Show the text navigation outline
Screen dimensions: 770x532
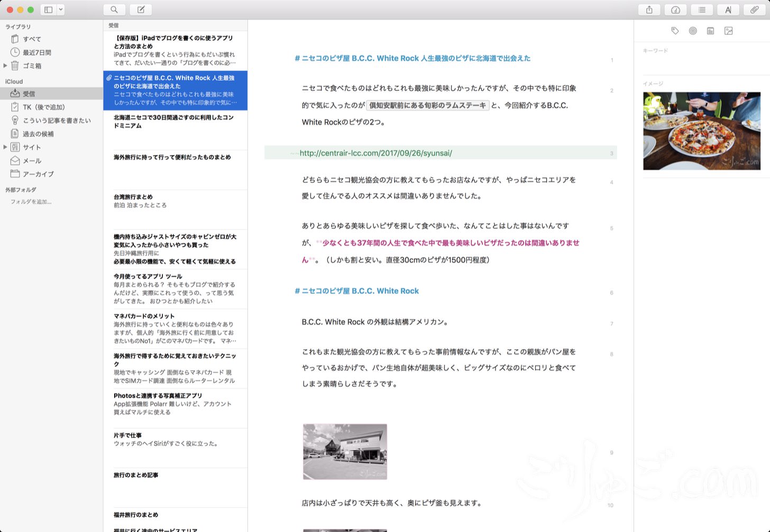pyautogui.click(x=702, y=9)
